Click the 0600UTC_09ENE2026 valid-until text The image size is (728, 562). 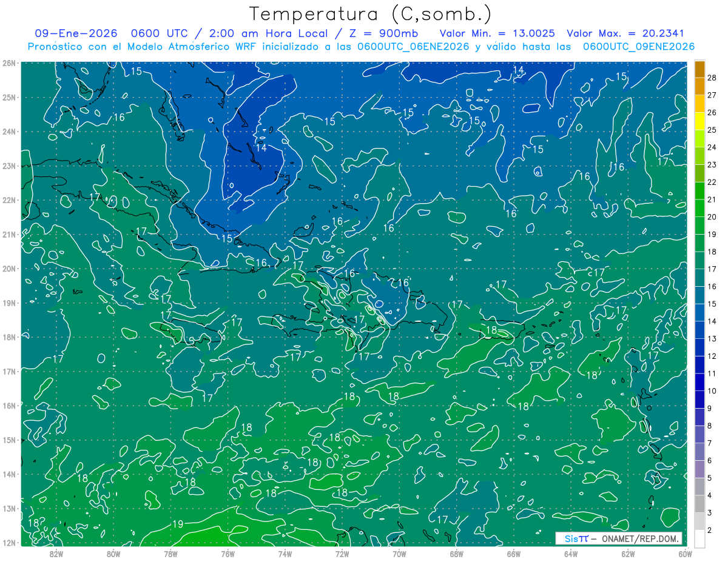tap(638, 47)
